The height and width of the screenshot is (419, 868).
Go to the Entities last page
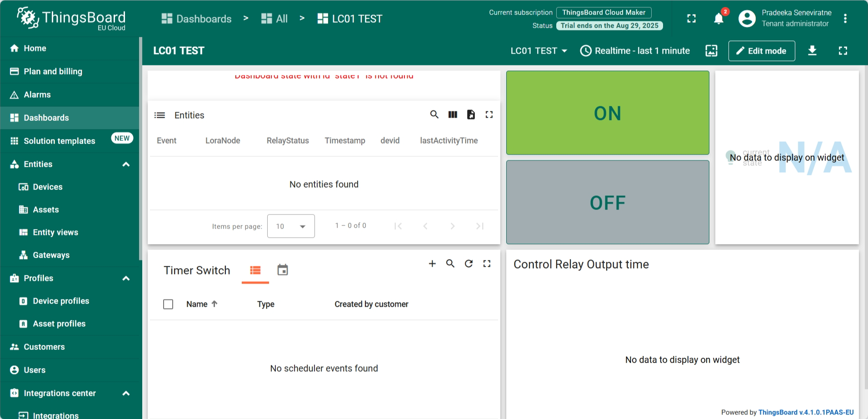[x=480, y=226]
